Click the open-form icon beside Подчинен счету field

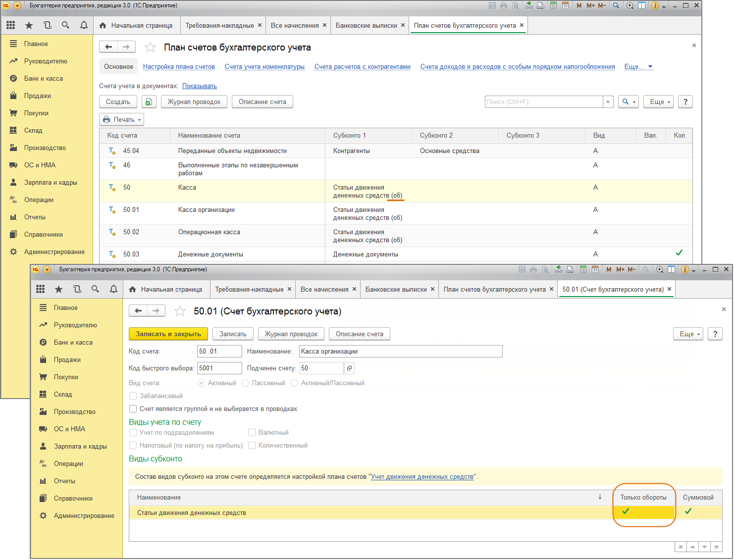point(349,368)
